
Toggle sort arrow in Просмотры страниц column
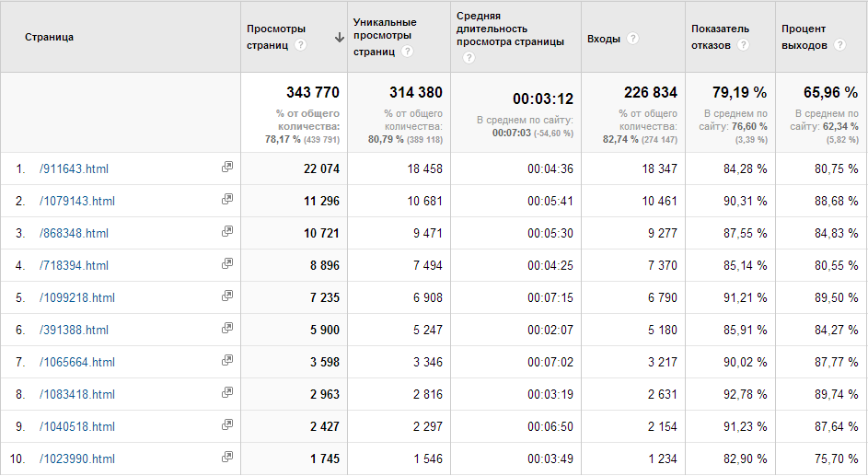339,38
